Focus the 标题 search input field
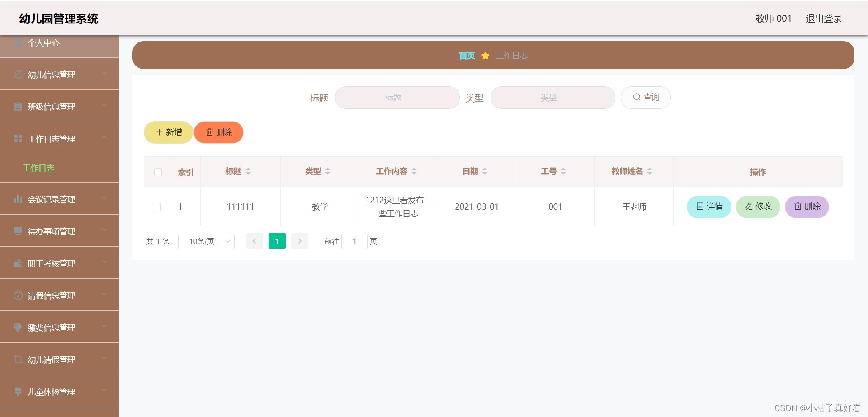868x417 pixels. (x=397, y=98)
